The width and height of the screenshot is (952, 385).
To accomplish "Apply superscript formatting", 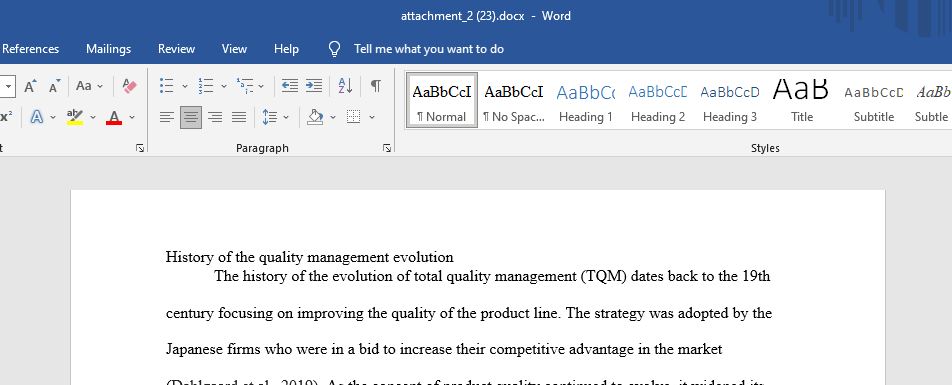I will pyautogui.click(x=6, y=117).
